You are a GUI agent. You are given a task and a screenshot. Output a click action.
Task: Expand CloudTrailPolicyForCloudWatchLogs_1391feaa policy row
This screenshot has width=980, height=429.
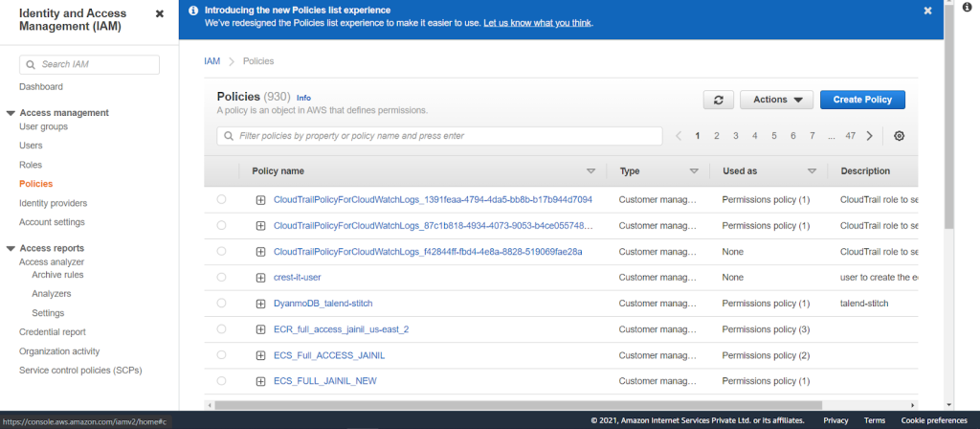tap(260, 200)
